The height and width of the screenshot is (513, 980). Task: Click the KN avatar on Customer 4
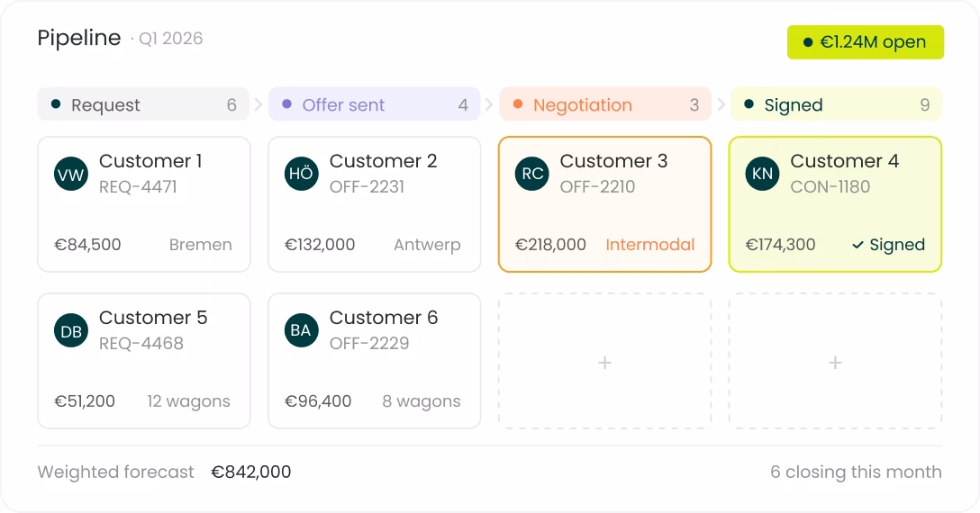coord(763,174)
